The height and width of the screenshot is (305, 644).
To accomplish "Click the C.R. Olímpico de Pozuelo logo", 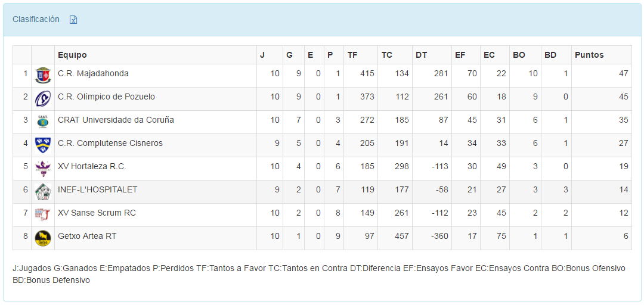I will (43, 98).
